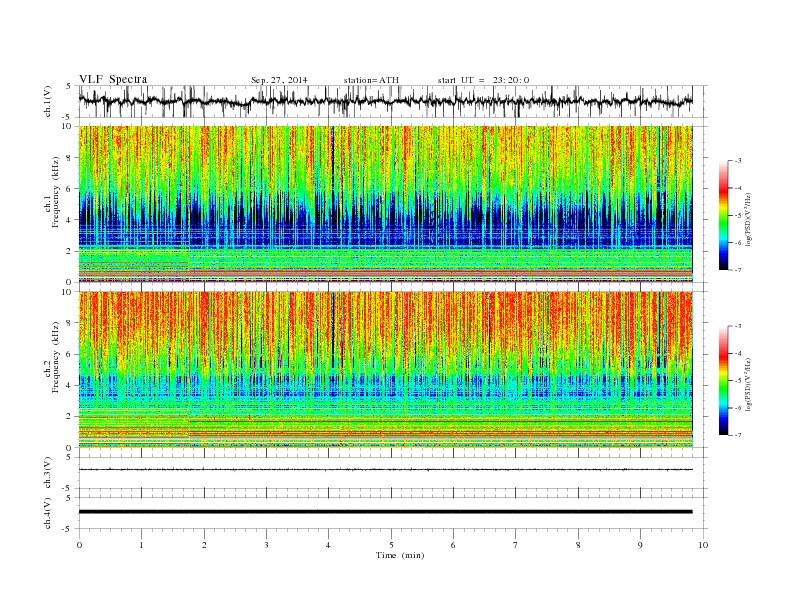Click the "-3" label on the upper color bar
The height and width of the screenshot is (612, 792).
(x=737, y=161)
